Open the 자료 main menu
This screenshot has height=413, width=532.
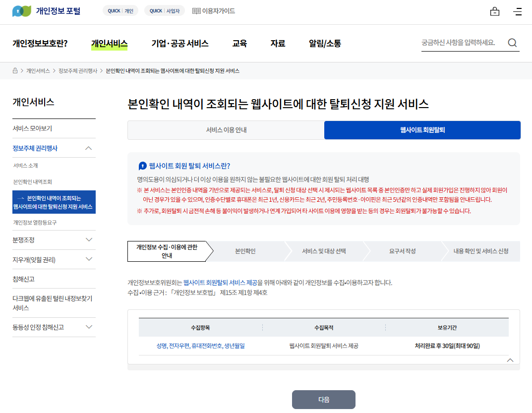tap(278, 44)
